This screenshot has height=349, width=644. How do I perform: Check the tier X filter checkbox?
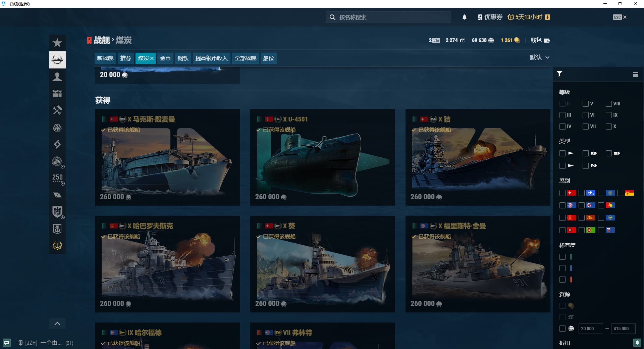[609, 127]
